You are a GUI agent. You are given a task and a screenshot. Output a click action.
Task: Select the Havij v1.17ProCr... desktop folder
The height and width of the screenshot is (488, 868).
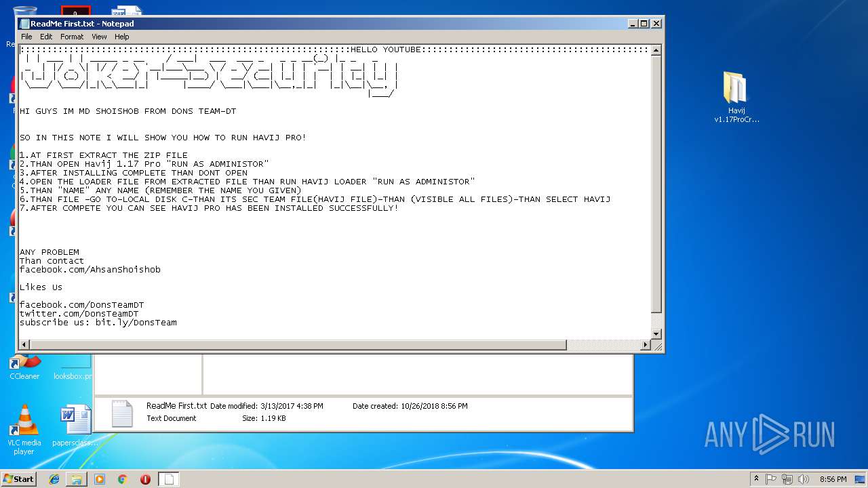pyautogui.click(x=736, y=98)
